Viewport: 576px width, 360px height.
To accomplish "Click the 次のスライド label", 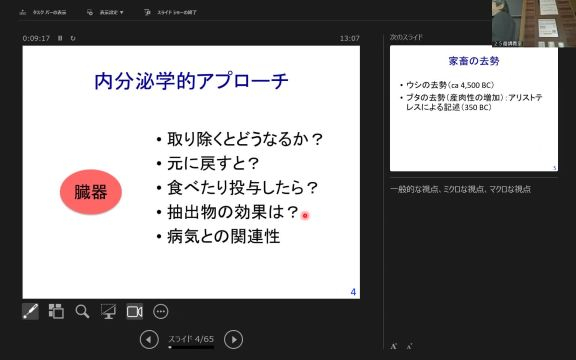I will point(406,37).
